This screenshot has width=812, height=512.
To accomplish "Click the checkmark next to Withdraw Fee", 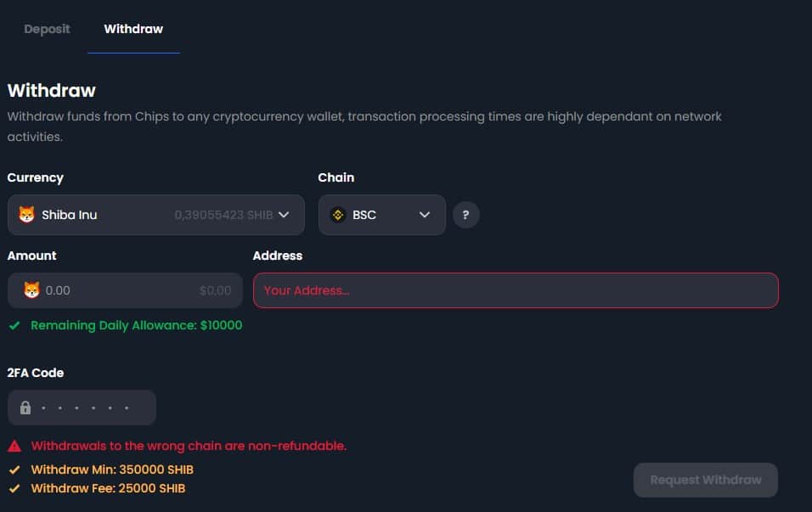I will (x=14, y=488).
